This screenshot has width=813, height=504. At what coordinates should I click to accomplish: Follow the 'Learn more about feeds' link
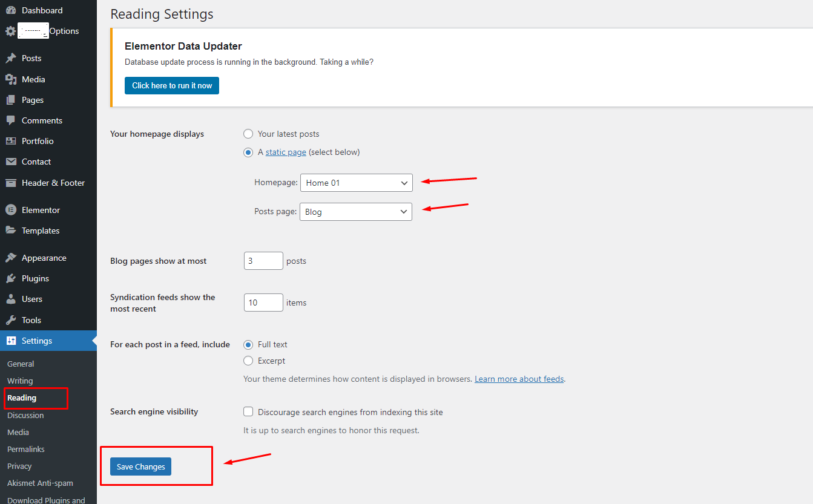point(519,379)
